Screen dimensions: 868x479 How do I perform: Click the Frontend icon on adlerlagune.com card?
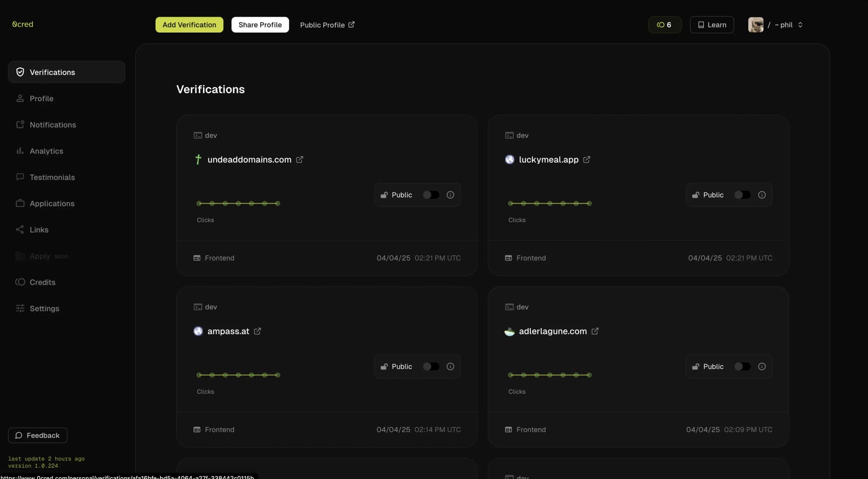[x=509, y=429]
